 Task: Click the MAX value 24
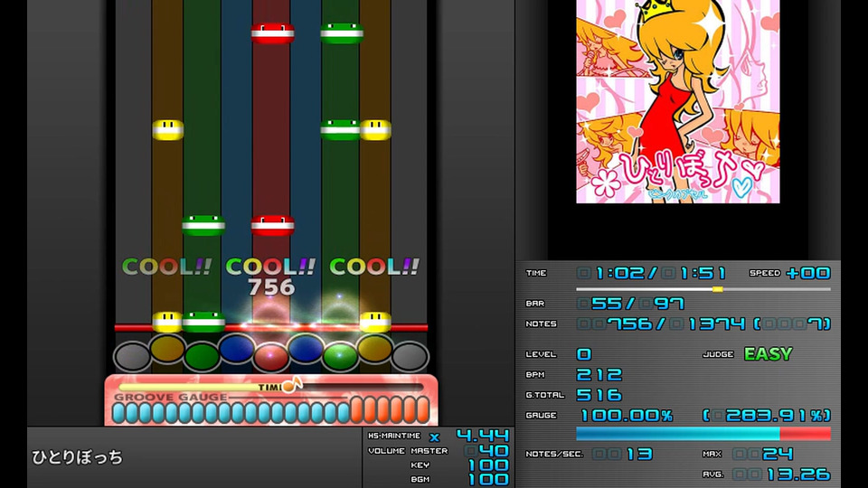(x=778, y=455)
